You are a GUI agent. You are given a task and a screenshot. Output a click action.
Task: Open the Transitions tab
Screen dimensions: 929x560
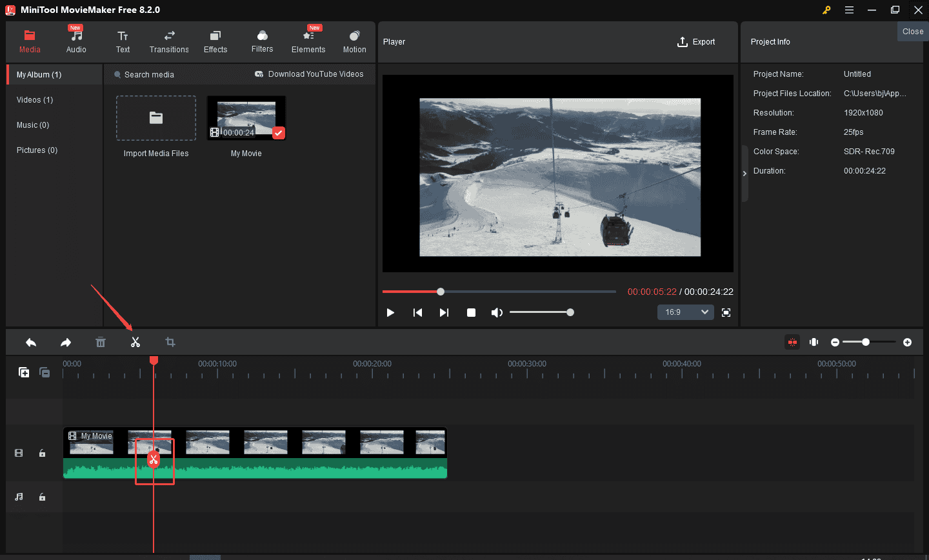point(169,42)
